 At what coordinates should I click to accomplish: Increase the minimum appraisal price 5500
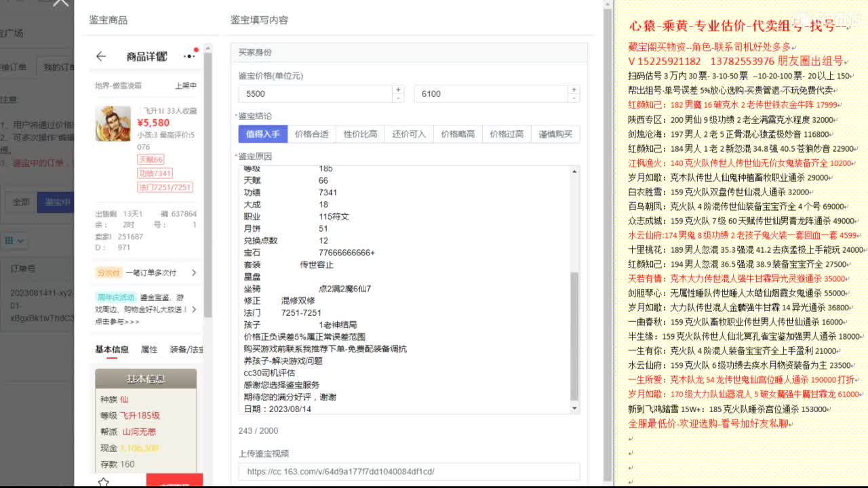coord(398,89)
